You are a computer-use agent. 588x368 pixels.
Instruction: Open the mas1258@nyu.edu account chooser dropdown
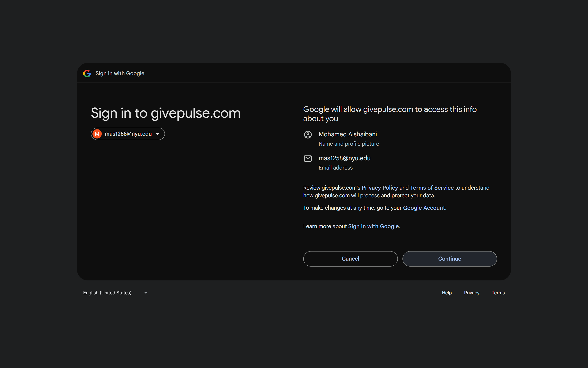(128, 134)
